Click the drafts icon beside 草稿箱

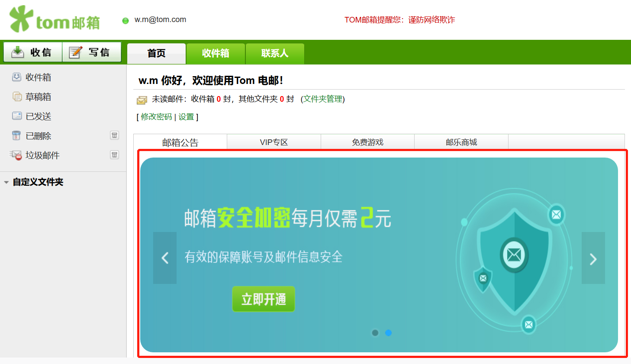click(x=17, y=97)
